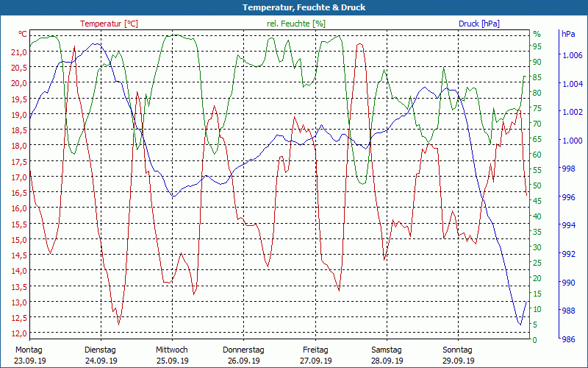Click the green "%" unit label on the right axis

coord(537,34)
